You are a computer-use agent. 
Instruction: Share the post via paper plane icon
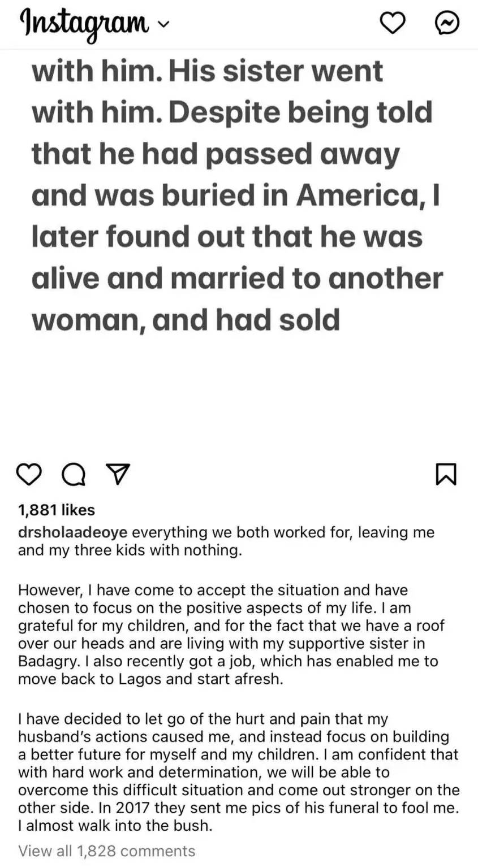tap(118, 474)
